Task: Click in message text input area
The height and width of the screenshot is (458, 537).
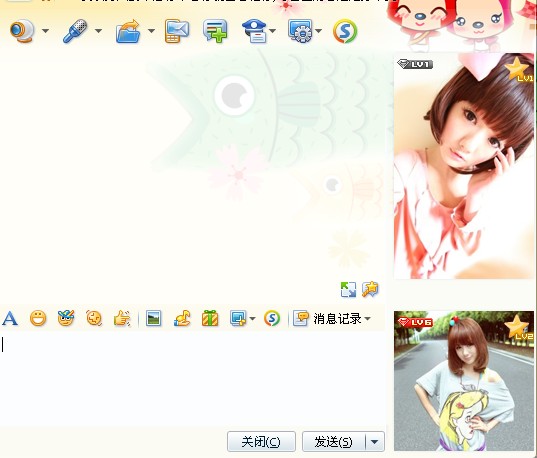Action: pyautogui.click(x=192, y=379)
